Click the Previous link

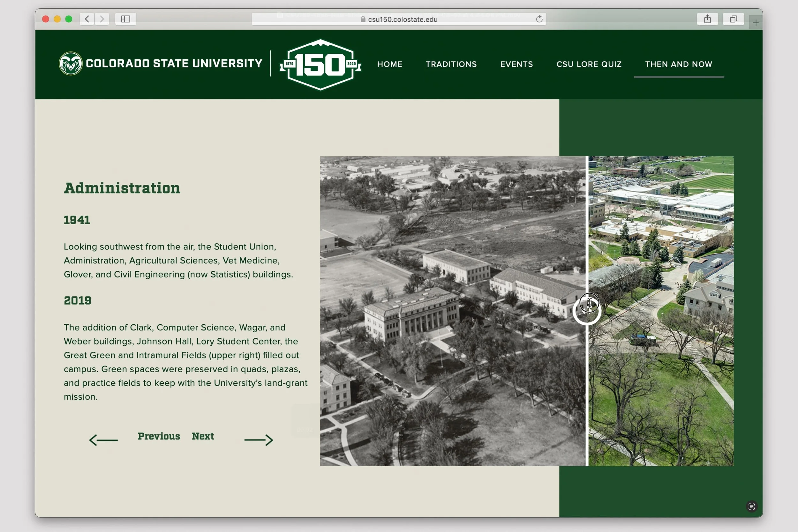click(159, 436)
